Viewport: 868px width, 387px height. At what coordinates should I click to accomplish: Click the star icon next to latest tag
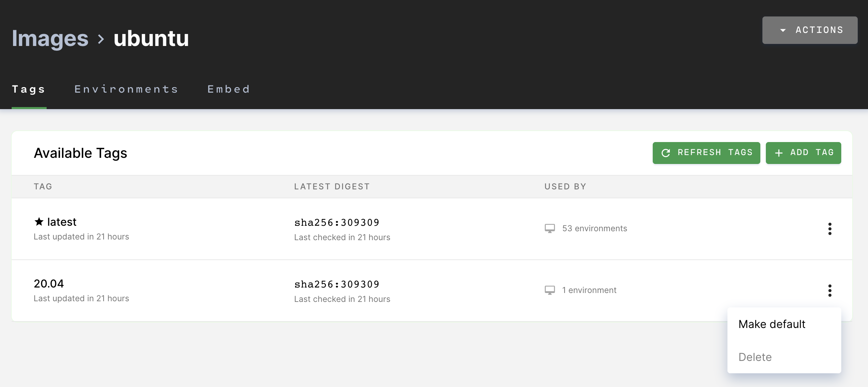tap(39, 221)
